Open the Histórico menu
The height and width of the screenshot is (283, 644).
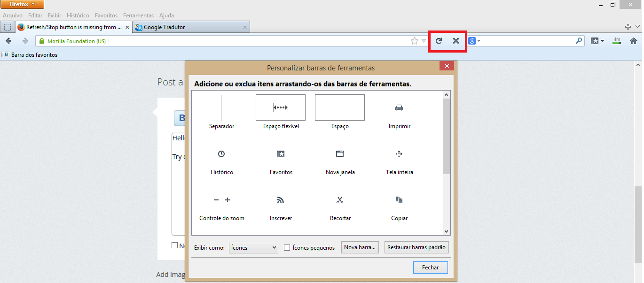(78, 15)
